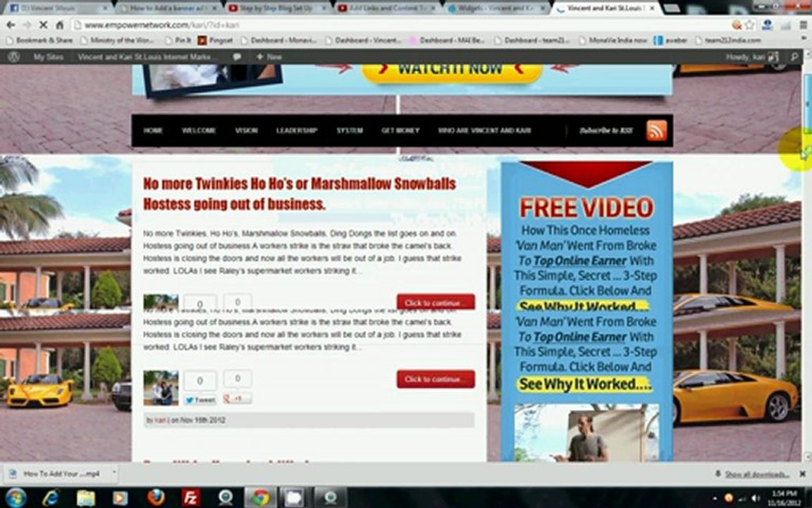Open the team212india.com bookmark
Viewport: 812px width, 508px height.
tap(727, 40)
